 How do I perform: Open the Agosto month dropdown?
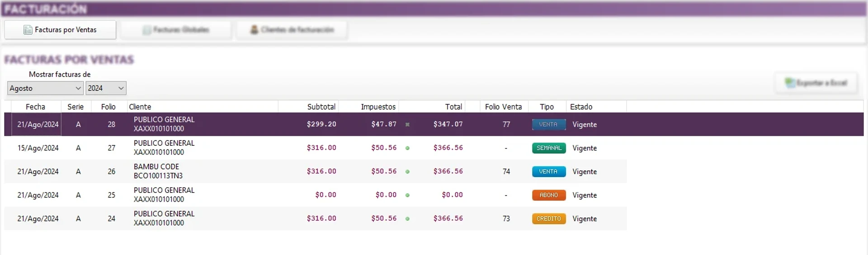tap(45, 88)
